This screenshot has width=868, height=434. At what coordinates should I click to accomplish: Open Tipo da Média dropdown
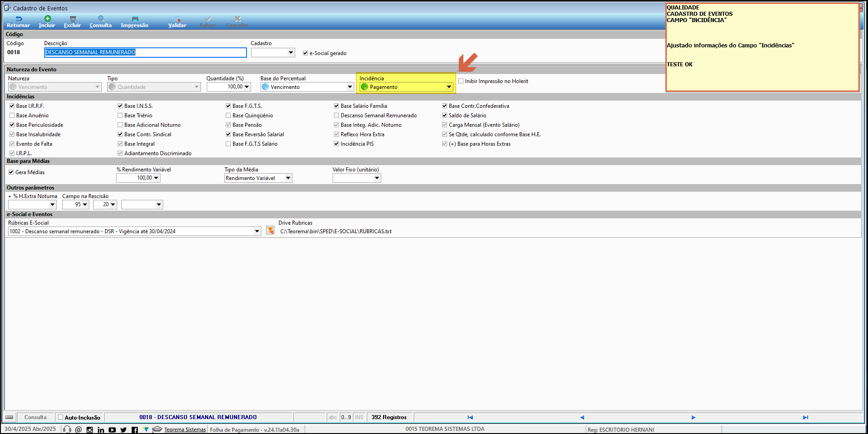tap(288, 178)
